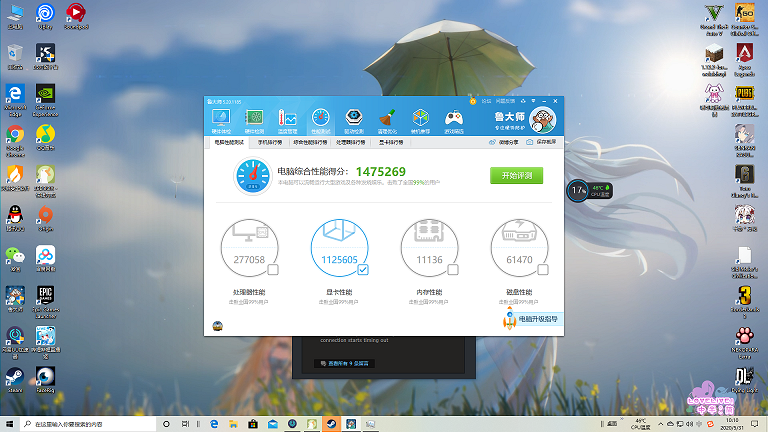This screenshot has width=768, height=432.
Task: Enable the 处理器性能 checkbox
Action: [273, 270]
